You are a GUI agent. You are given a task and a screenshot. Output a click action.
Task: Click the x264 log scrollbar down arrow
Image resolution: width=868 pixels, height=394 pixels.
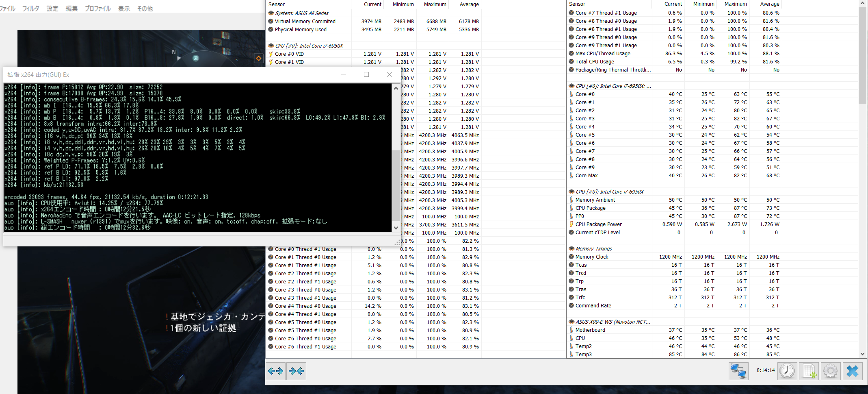396,228
